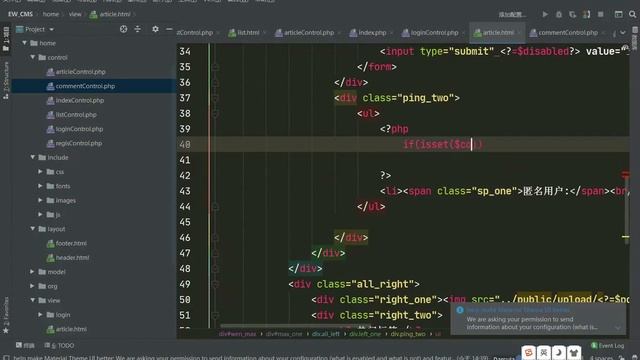Viewport: 640px width, 360px height.
Task: Click EW_CMS in navigation breadcrumb
Action: [20, 14]
